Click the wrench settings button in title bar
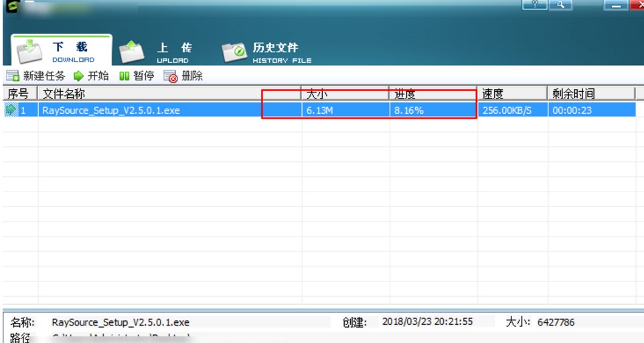 pyautogui.click(x=560, y=5)
